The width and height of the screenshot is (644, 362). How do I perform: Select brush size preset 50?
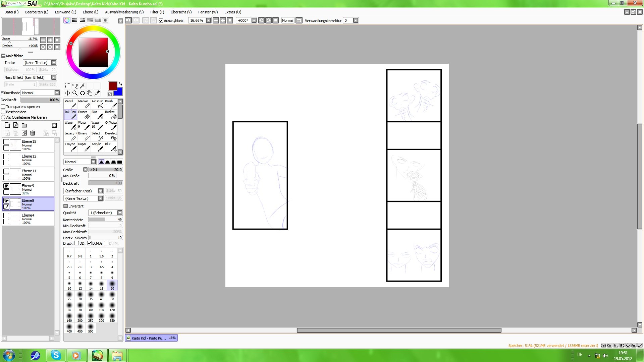[112, 296]
